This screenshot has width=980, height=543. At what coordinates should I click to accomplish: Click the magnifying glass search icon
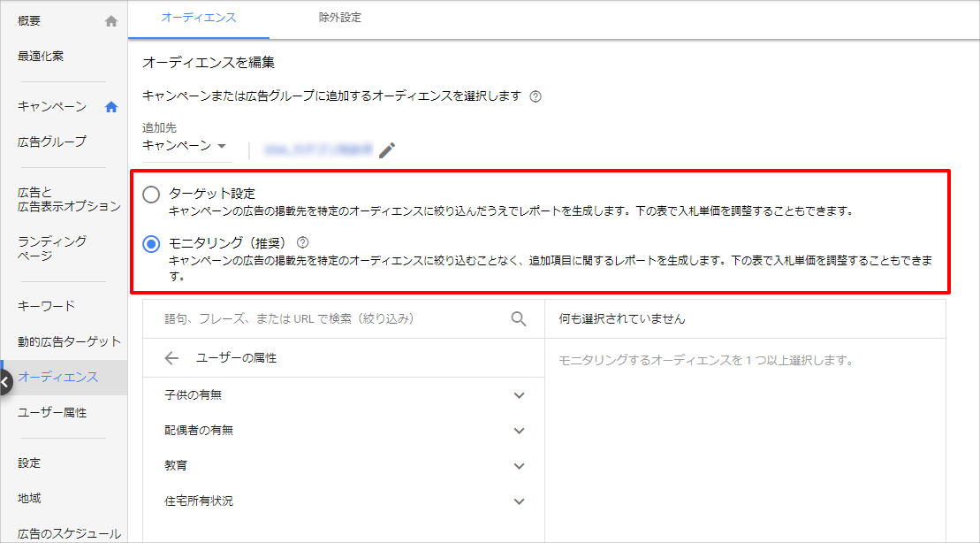(519, 319)
